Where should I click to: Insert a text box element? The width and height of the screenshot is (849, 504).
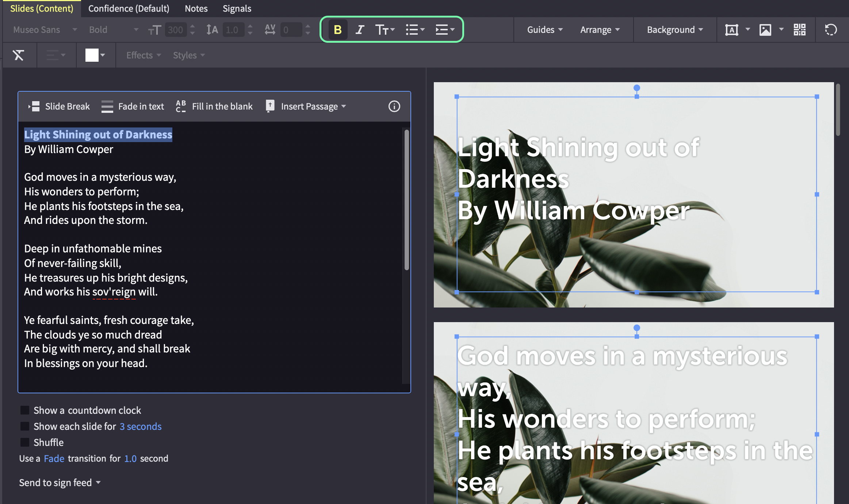[731, 30]
